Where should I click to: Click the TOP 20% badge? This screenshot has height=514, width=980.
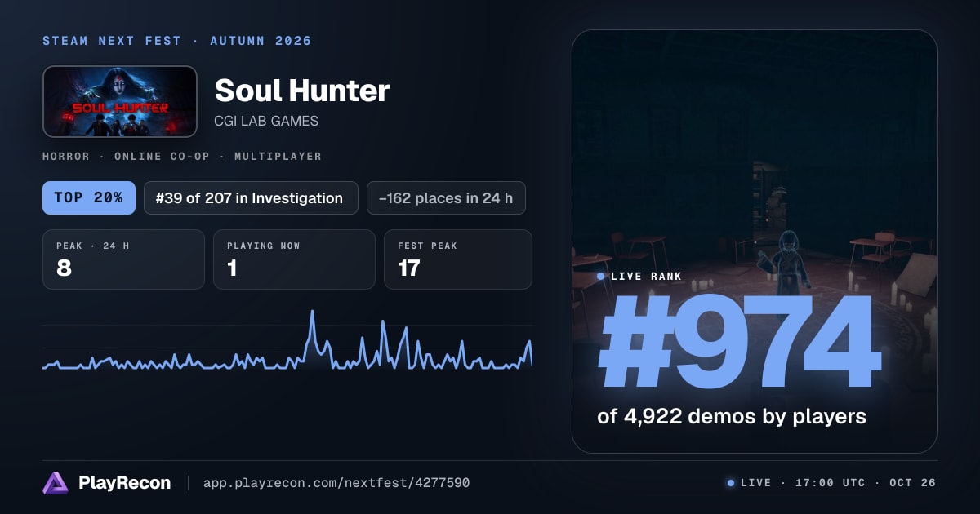coord(89,197)
